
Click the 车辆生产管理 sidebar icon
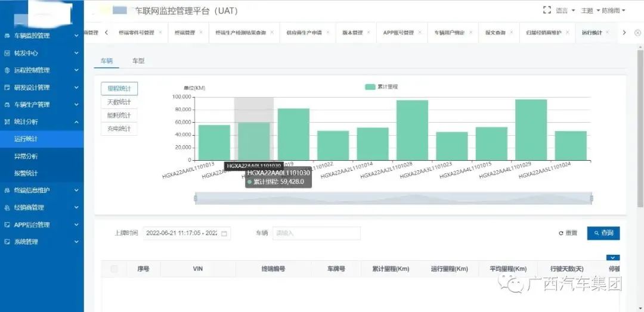click(7, 105)
